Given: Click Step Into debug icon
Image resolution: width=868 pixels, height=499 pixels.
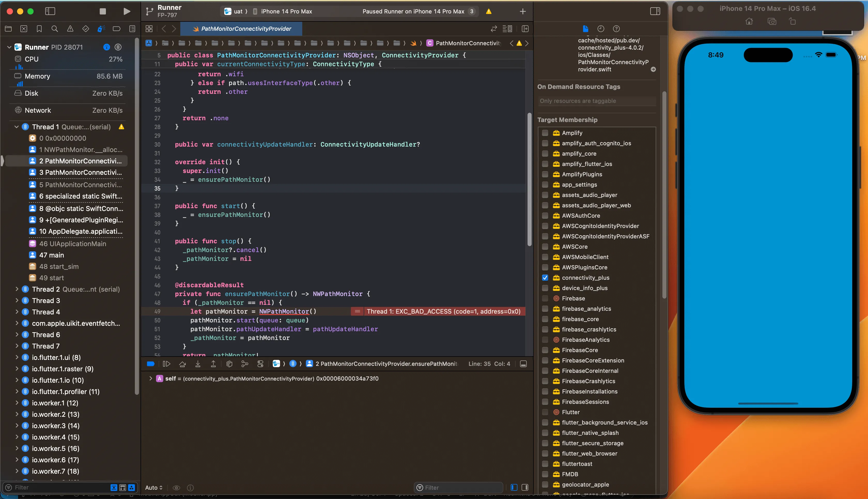Looking at the screenshot, I should [198, 364].
